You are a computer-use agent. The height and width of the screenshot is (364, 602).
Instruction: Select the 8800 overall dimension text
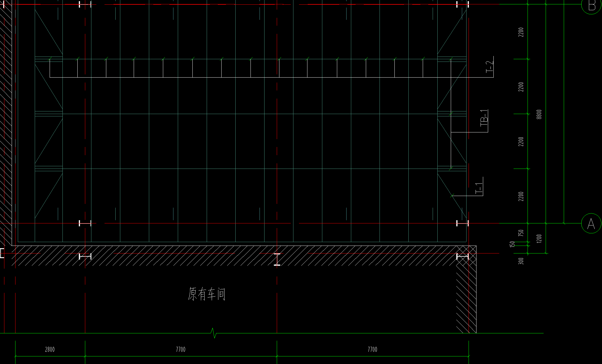click(x=539, y=114)
